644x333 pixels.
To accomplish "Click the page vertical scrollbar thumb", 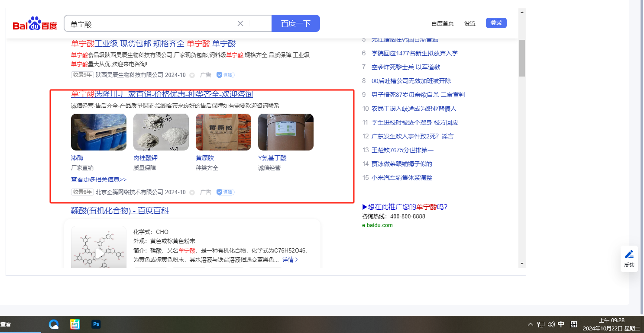I will click(522, 58).
